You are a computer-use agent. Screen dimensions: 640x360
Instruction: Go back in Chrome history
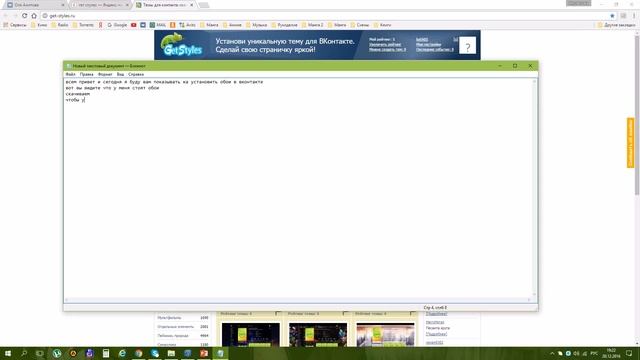pyautogui.click(x=6, y=16)
